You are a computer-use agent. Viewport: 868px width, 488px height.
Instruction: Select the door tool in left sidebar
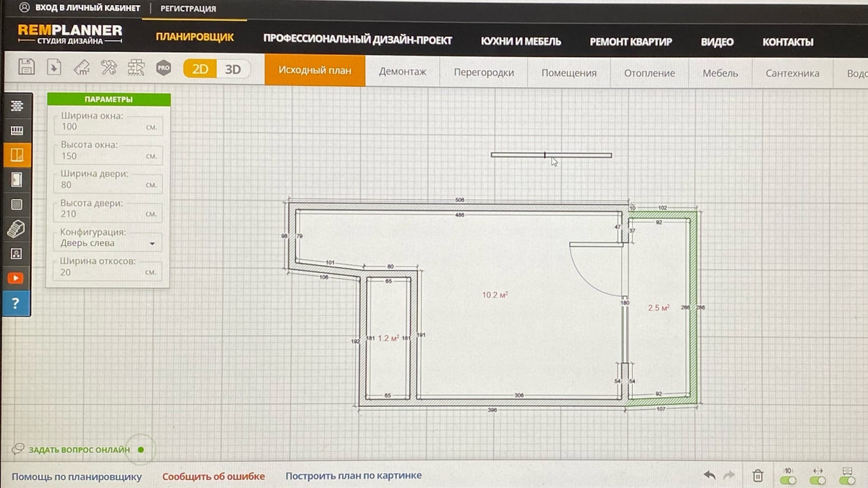[x=17, y=180]
